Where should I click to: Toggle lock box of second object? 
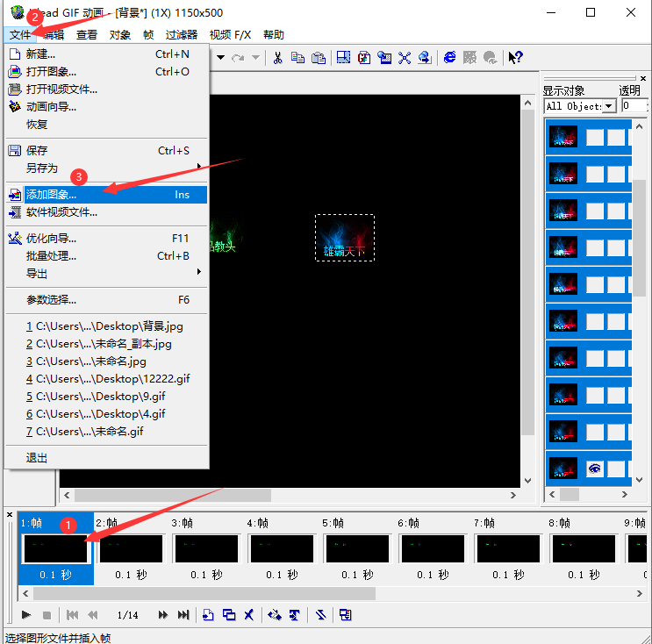click(x=616, y=174)
